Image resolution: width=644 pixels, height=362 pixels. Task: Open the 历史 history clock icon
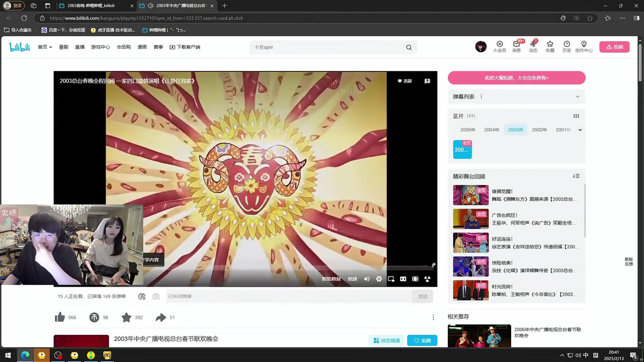pyautogui.click(x=567, y=47)
